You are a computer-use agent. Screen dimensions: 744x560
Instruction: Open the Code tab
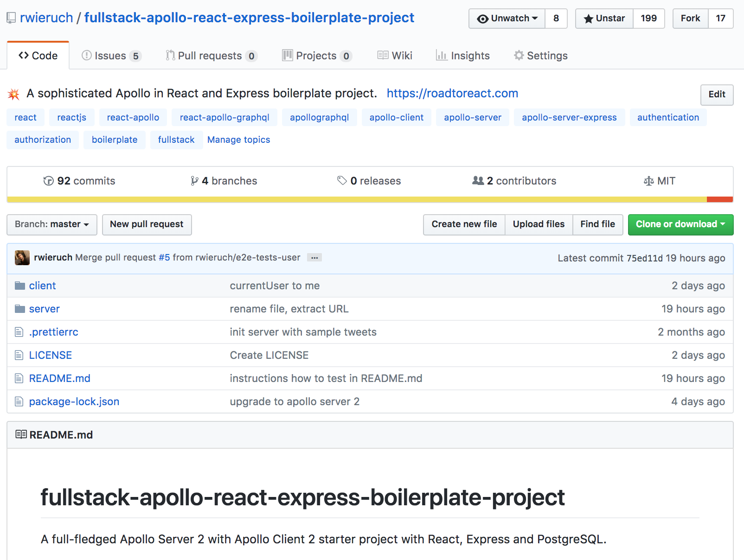(38, 56)
